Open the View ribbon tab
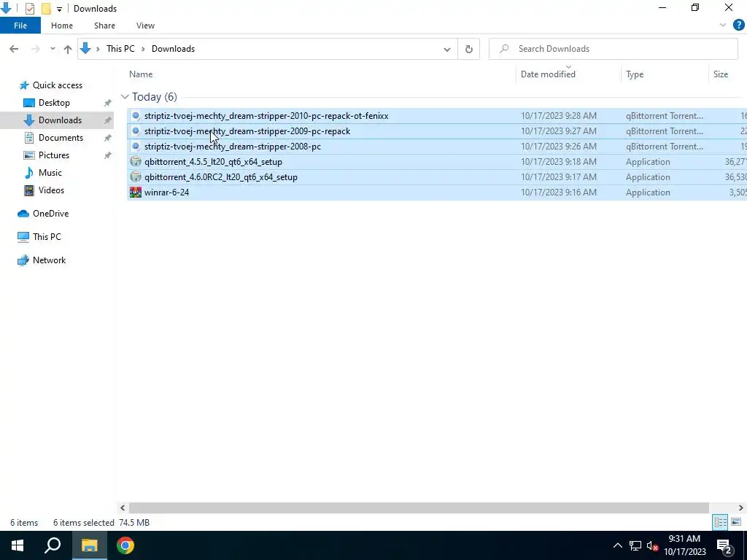The image size is (747, 560). coord(145,26)
